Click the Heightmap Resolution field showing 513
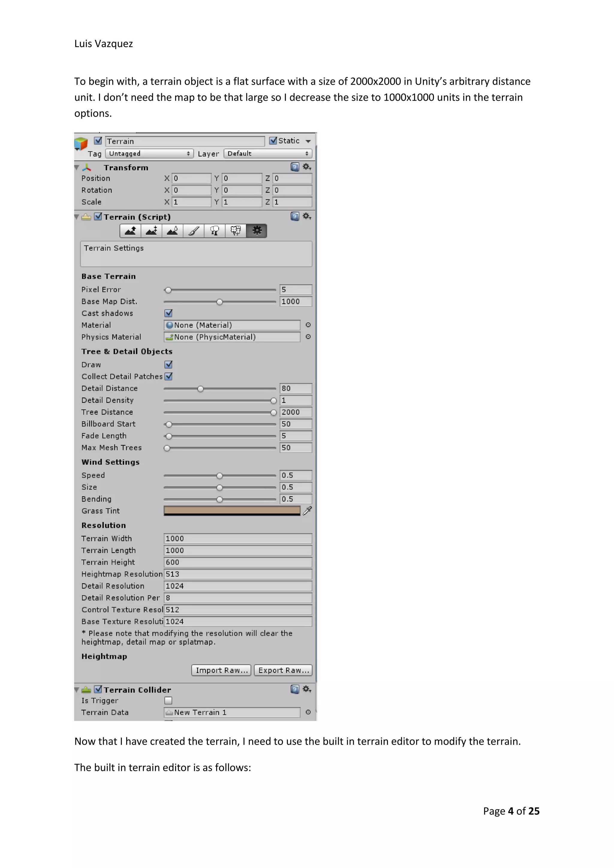This screenshot has height=868, width=614. coord(238,574)
